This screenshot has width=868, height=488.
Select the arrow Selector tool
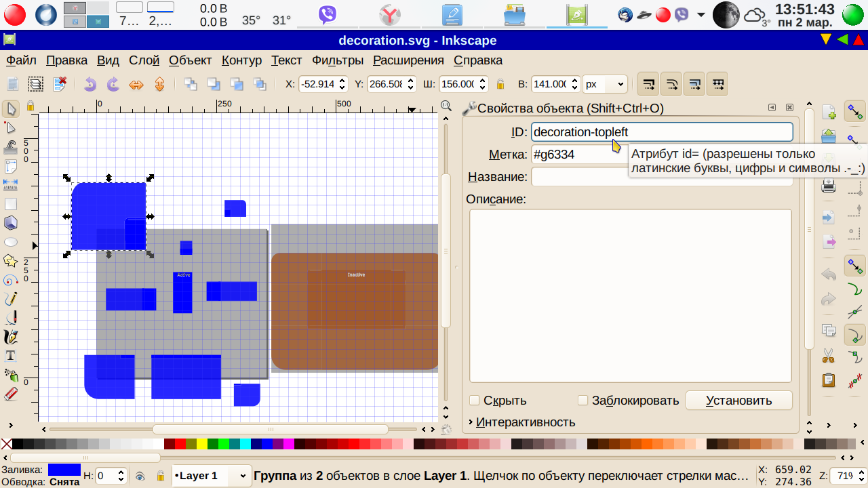[x=11, y=109]
